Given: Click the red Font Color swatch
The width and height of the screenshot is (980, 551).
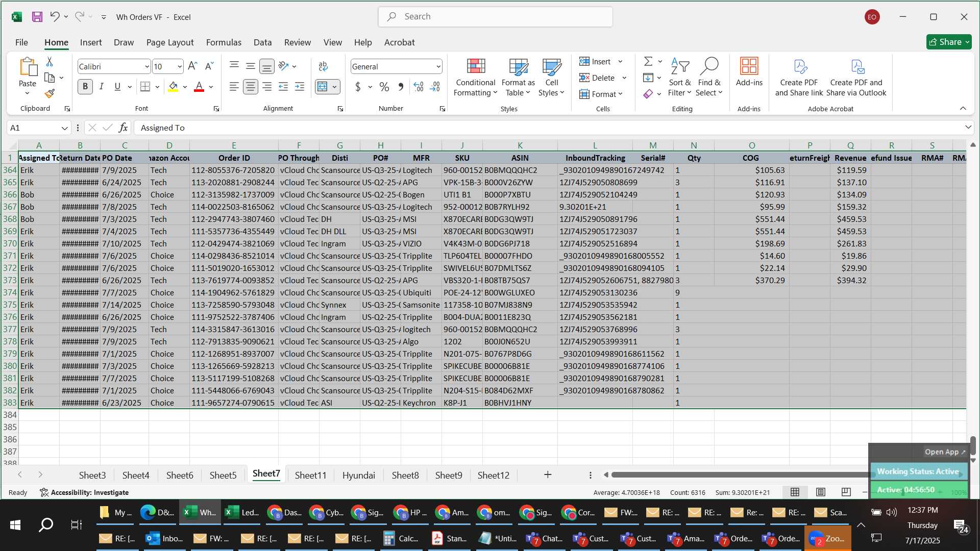Looking at the screenshot, I should 199,87.
